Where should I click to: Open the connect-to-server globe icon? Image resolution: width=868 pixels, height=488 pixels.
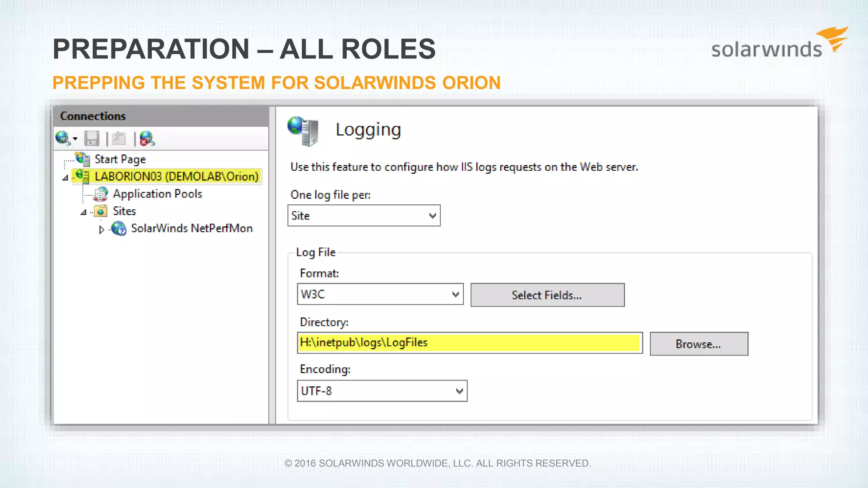point(62,139)
